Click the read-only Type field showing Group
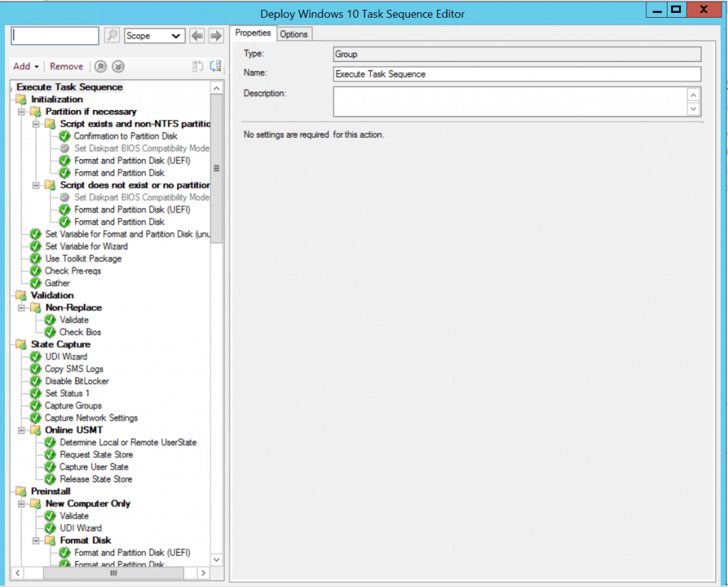 point(518,54)
